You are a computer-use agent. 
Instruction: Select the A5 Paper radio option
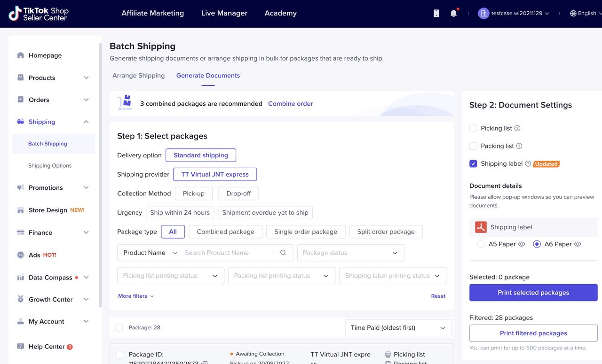pyautogui.click(x=481, y=244)
